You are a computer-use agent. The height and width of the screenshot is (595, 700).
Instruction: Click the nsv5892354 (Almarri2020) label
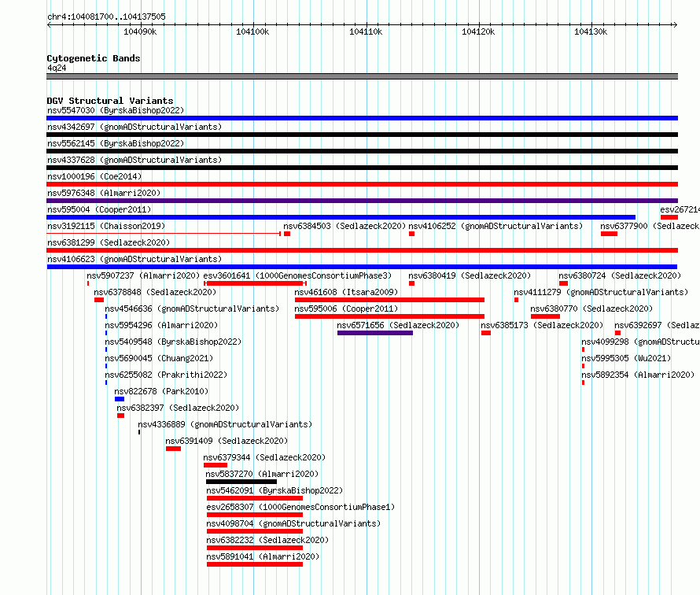[638, 375]
